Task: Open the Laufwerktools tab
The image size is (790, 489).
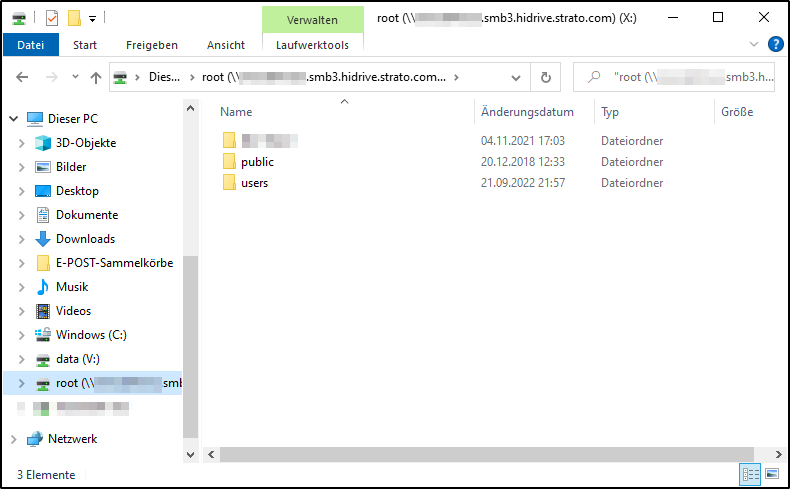Action: tap(312, 45)
